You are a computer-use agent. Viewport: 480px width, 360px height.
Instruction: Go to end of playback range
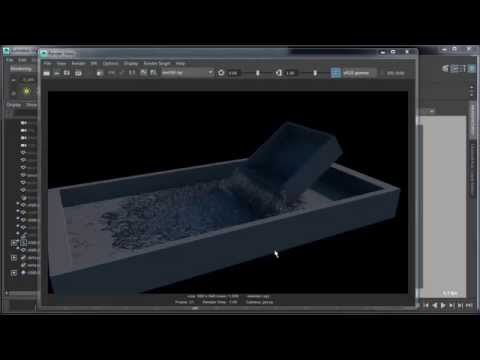point(469,305)
